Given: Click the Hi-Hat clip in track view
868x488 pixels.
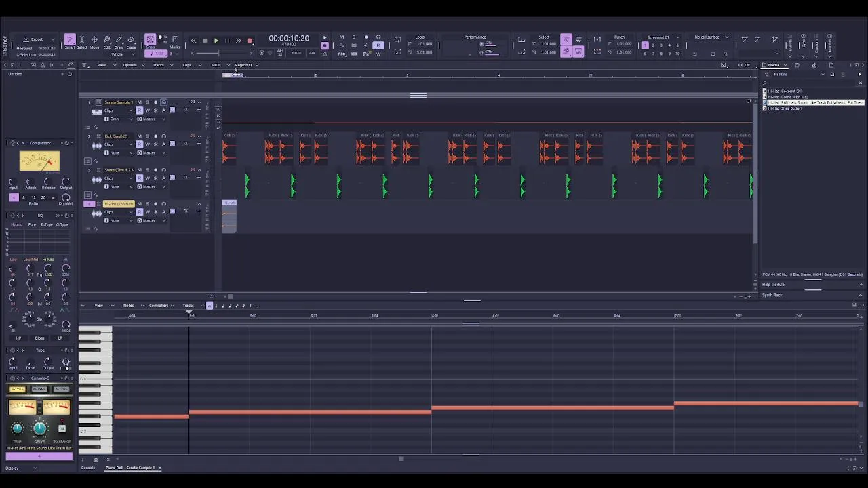Looking at the screenshot, I should pos(229,216).
